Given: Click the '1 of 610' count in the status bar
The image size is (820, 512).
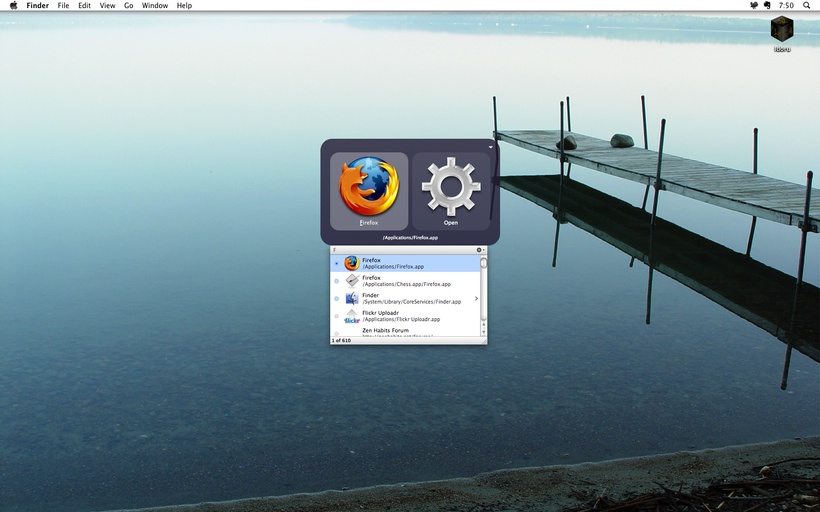Looking at the screenshot, I should tap(341, 340).
